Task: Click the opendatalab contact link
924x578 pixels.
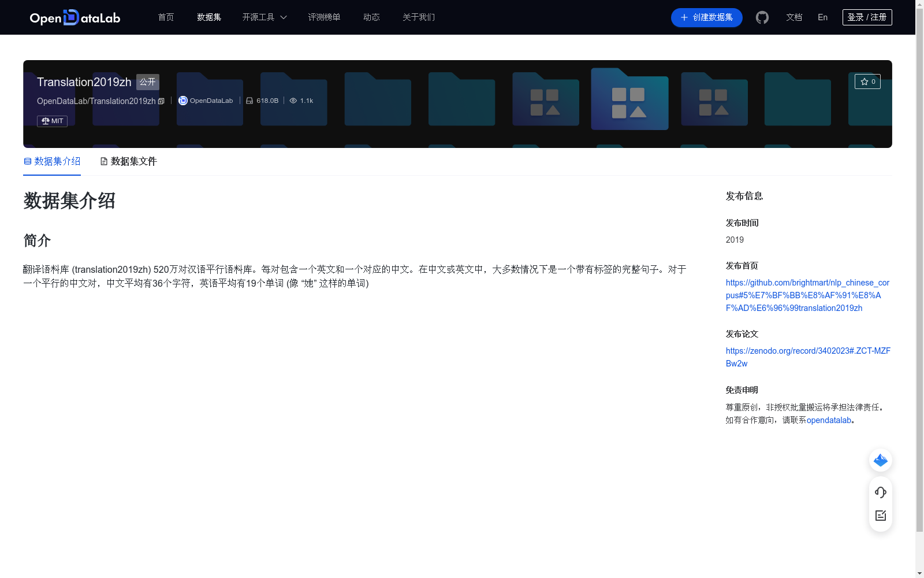Action: [x=829, y=420]
